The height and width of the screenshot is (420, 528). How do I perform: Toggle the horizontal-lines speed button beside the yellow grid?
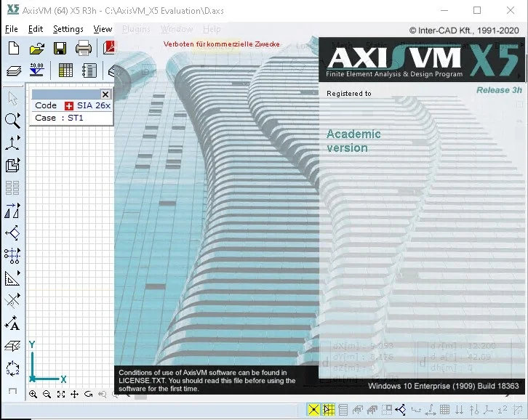tap(343, 410)
